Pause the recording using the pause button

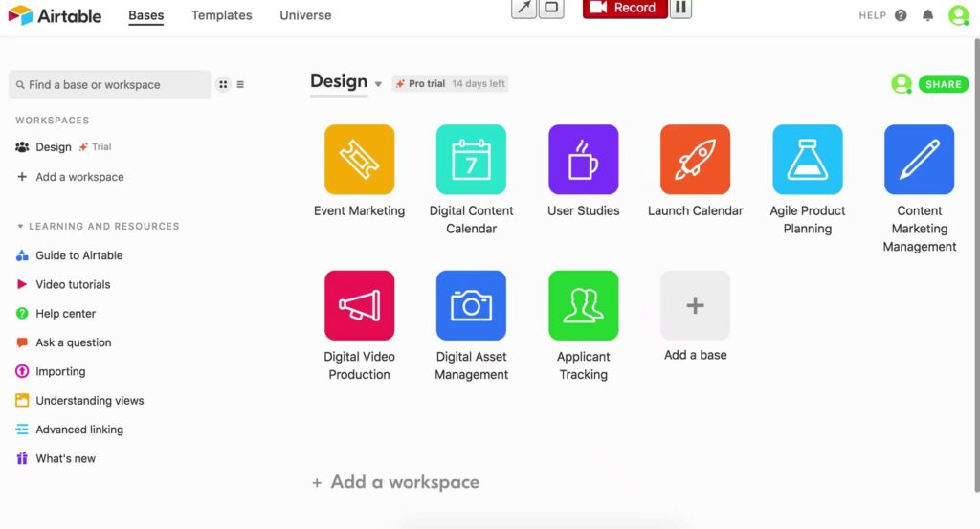680,8
